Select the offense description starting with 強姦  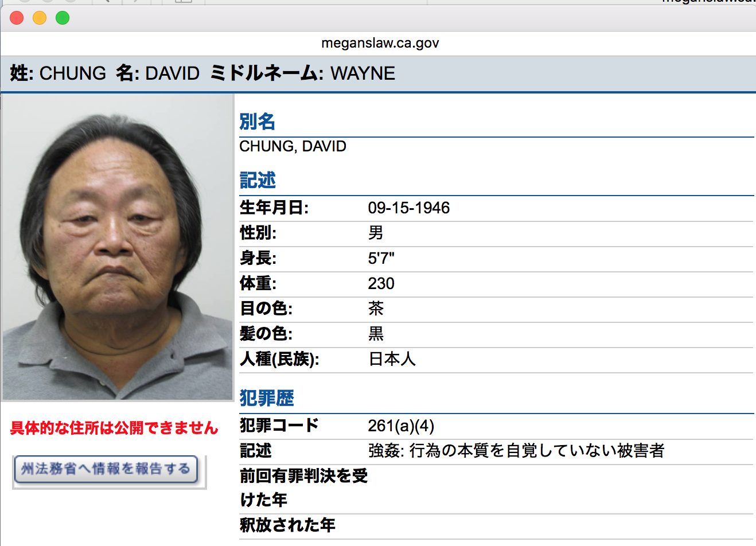[516, 451]
